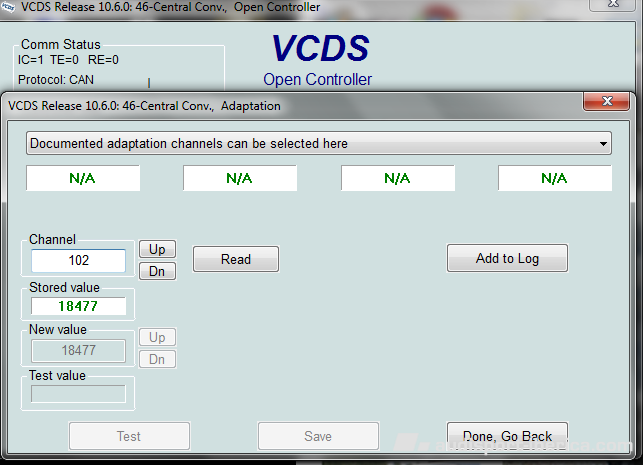Image resolution: width=643 pixels, height=465 pixels.
Task: Click the first N/A value box
Action: tap(83, 178)
